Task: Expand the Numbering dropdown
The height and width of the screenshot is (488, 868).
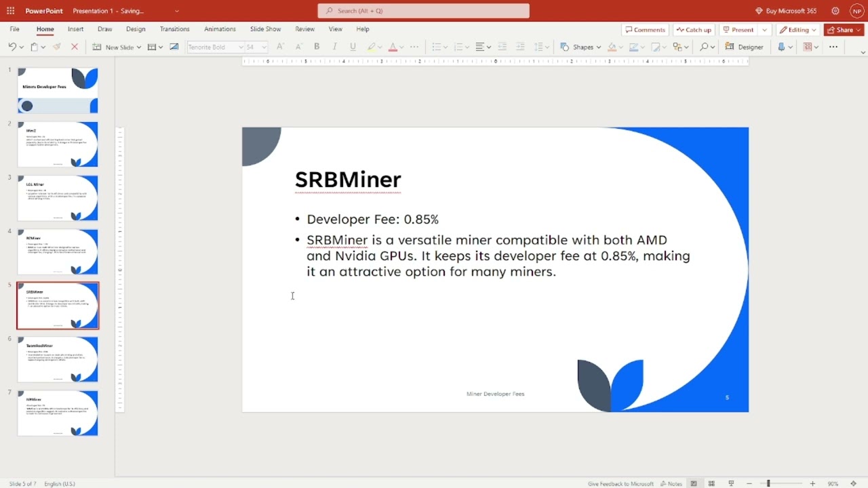Action: click(x=468, y=47)
